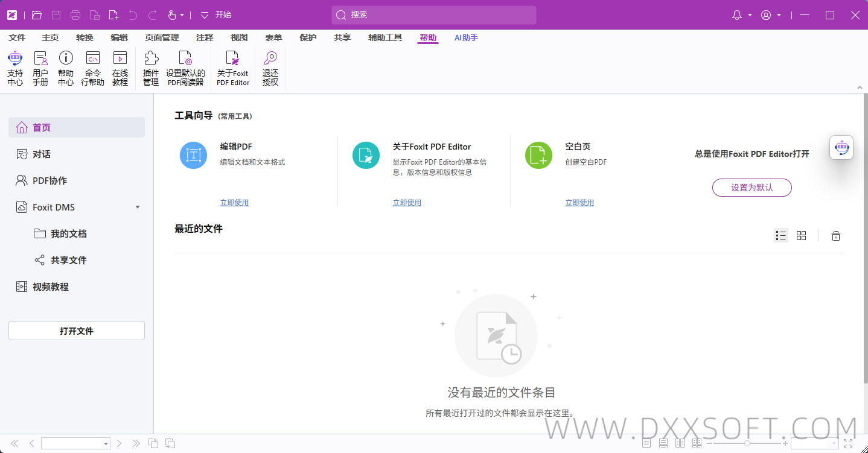This screenshot has height=453, width=868.
Task: Switch recent files to thumbnail grid view
Action: [x=802, y=236]
